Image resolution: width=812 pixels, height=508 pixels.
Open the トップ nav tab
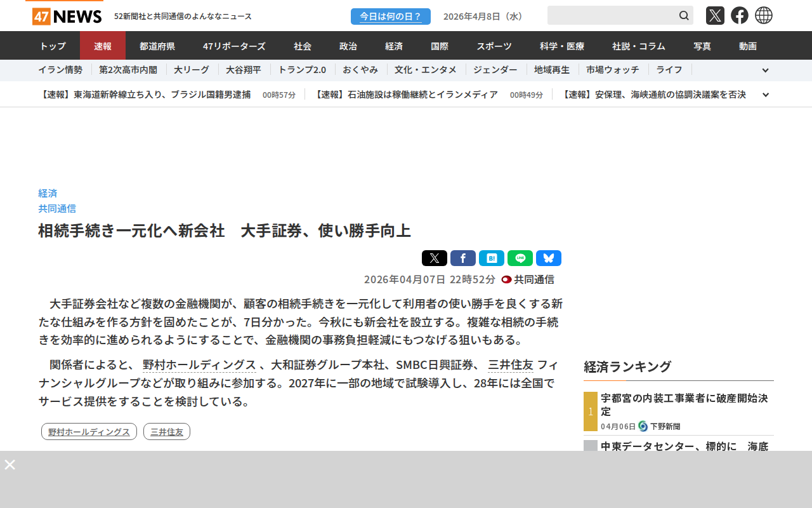pos(53,46)
